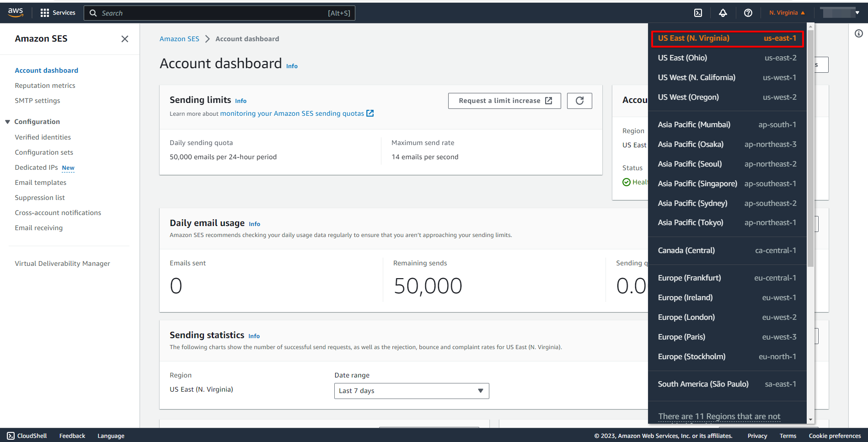
Task: Open Email templates page
Action: [41, 183]
